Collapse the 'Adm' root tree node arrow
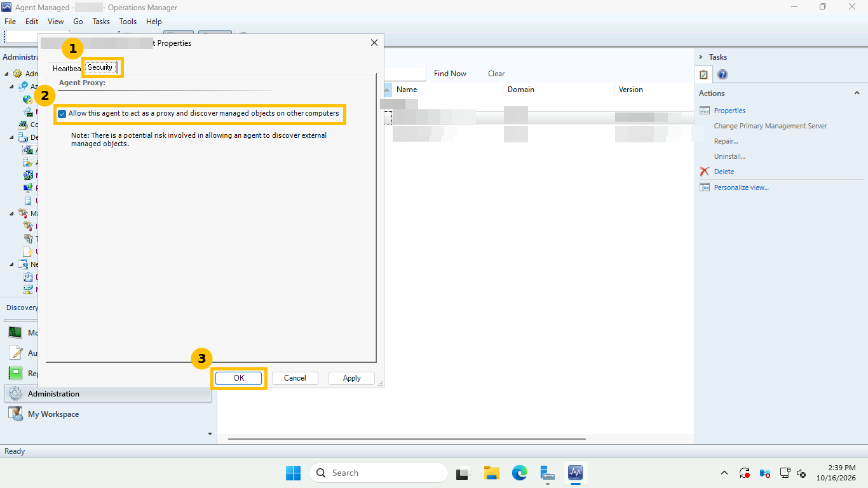 tap(6, 74)
